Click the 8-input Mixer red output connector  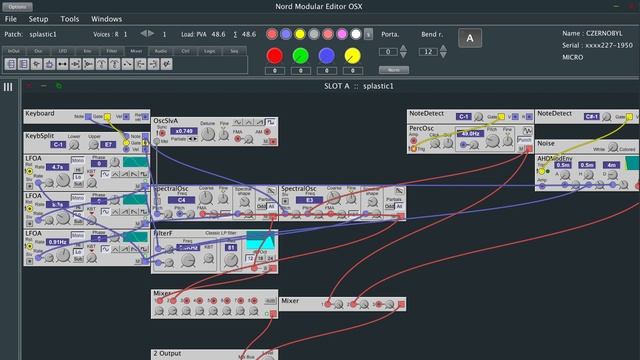(x=273, y=313)
